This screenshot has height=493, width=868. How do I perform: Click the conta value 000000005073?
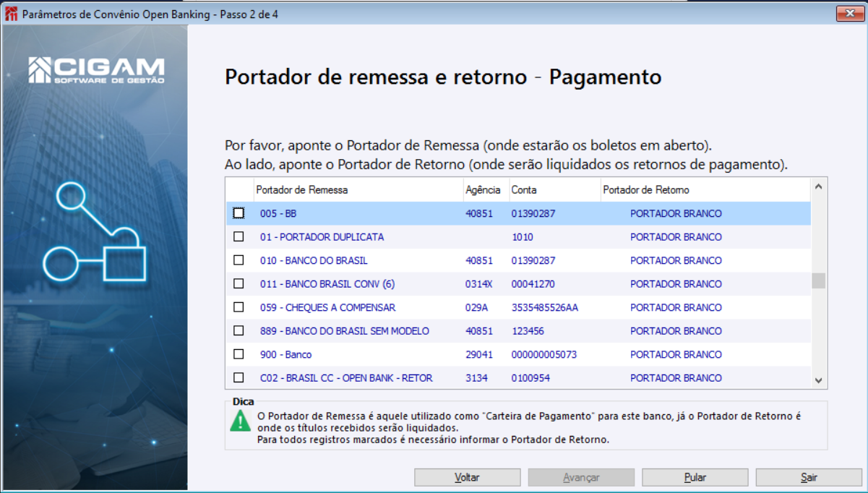(544, 355)
